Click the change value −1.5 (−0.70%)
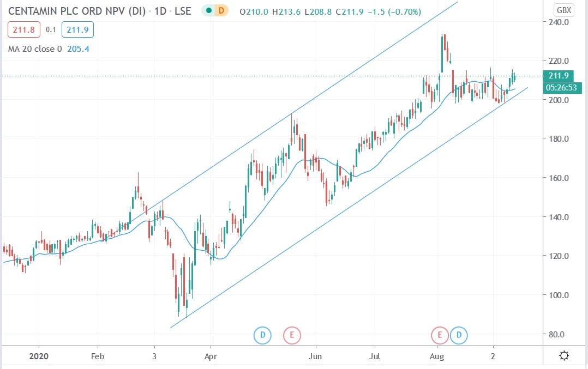 point(394,11)
